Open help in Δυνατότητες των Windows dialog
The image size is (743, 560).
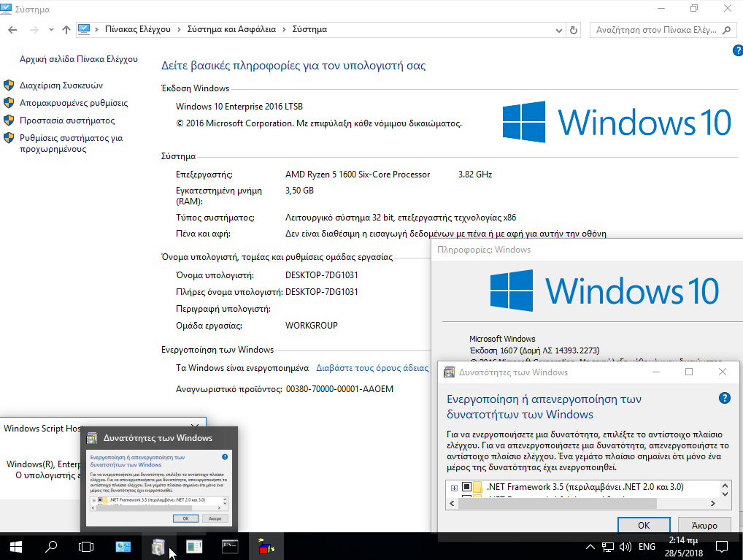pos(725,399)
